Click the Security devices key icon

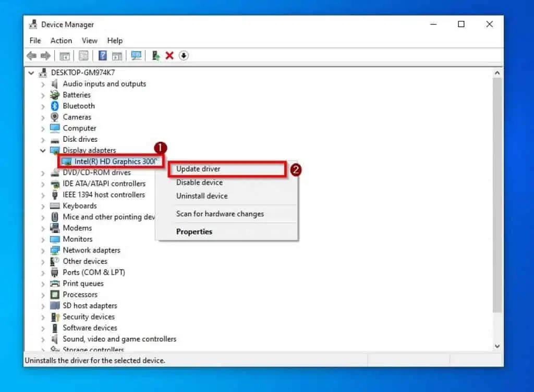coord(55,317)
